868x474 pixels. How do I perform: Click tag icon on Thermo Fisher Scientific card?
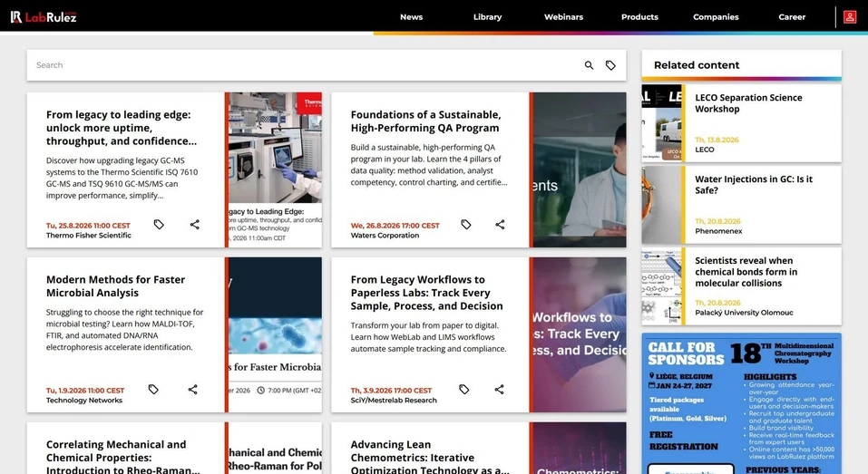(x=159, y=225)
